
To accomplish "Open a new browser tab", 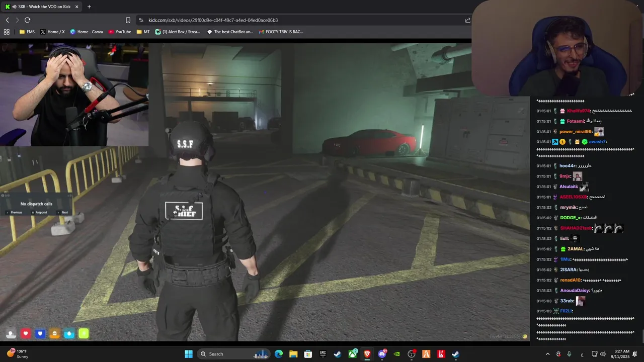I will (89, 7).
